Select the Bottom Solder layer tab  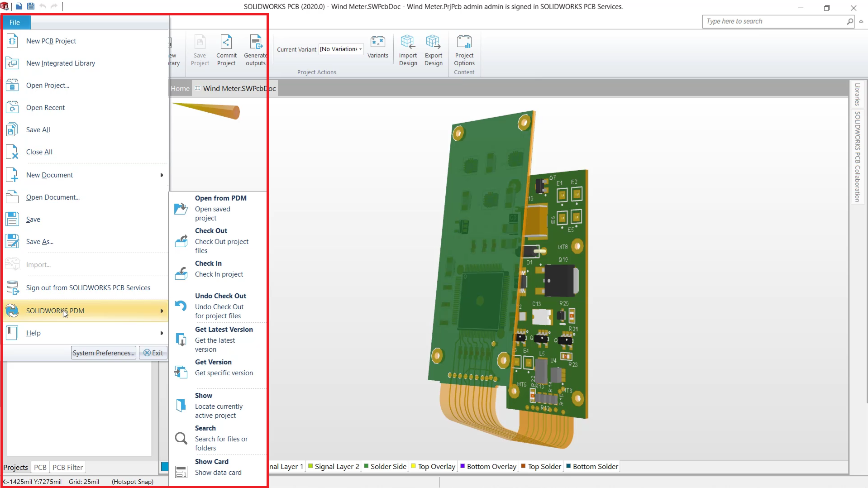592,466
